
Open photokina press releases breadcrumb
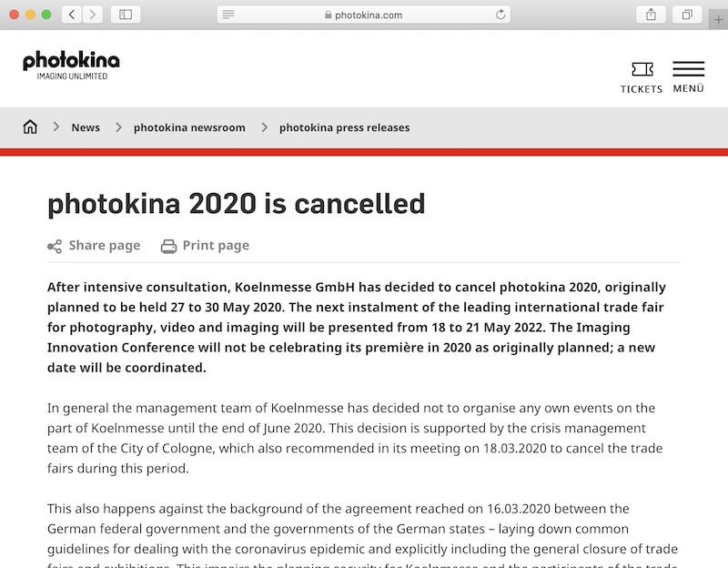(344, 127)
